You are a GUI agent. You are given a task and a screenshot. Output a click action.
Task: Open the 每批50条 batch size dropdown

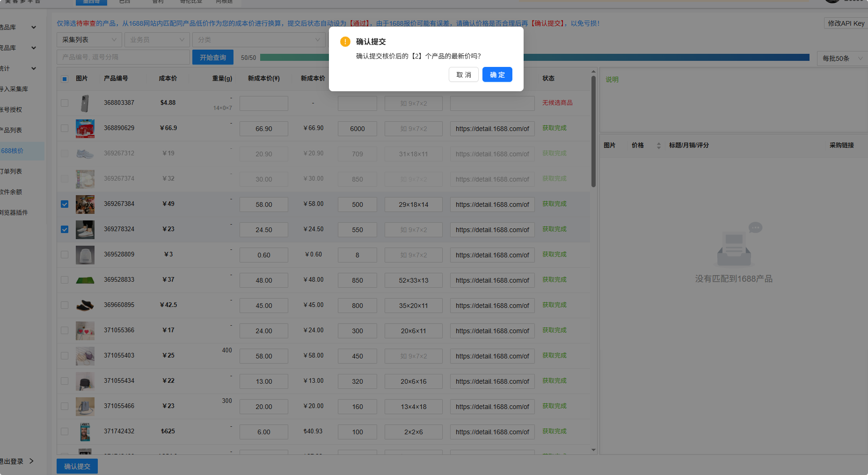pyautogui.click(x=842, y=58)
